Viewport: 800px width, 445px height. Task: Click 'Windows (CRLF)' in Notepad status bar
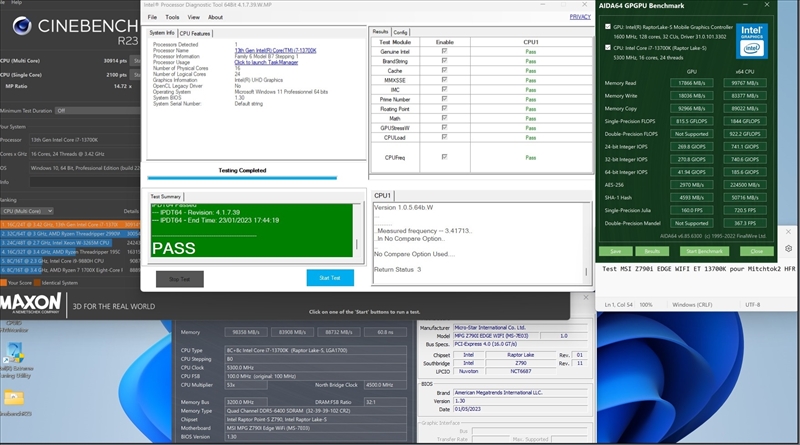pos(692,305)
